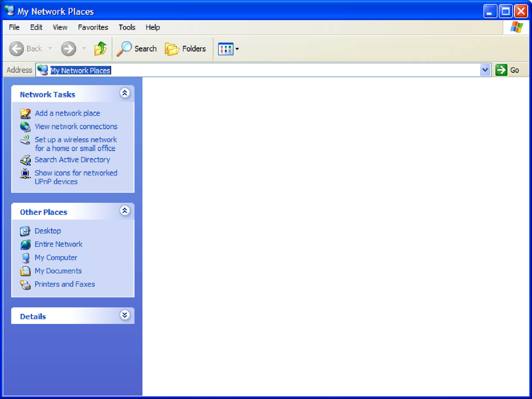532x399 pixels.
Task: Click the Add a network place link
Action: click(67, 113)
